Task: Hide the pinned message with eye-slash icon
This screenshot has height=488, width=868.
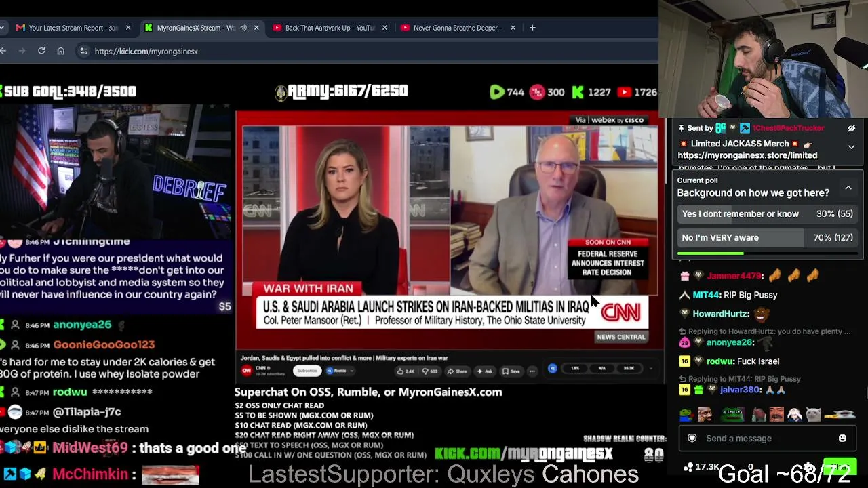Action: (851, 128)
